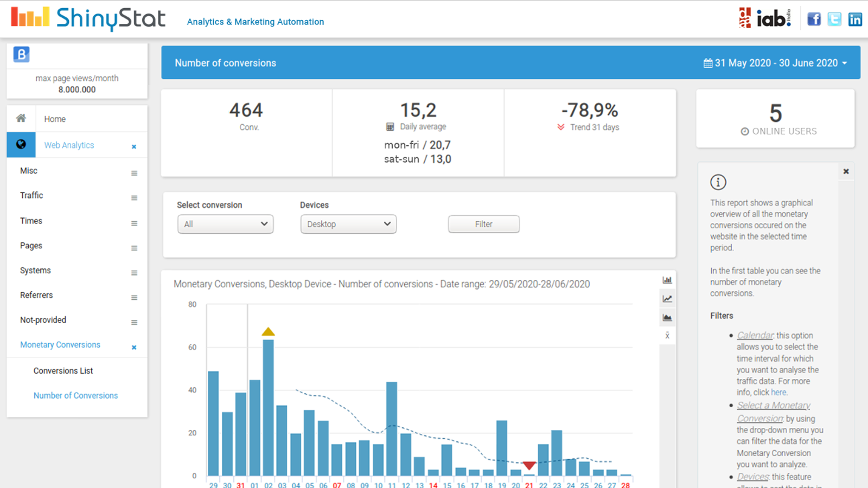Follow the 'here' link about Calendar info
The height and width of the screenshot is (488, 868).
click(778, 392)
